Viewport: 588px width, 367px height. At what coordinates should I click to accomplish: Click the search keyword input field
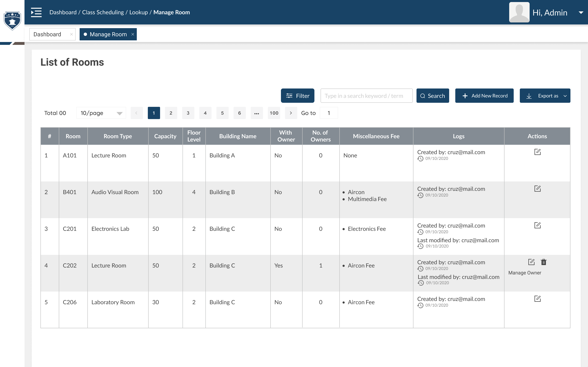[366, 96]
